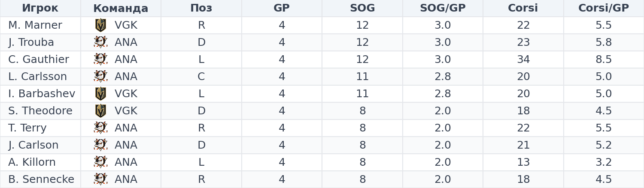Sort by the SOG column header

click(x=362, y=8)
